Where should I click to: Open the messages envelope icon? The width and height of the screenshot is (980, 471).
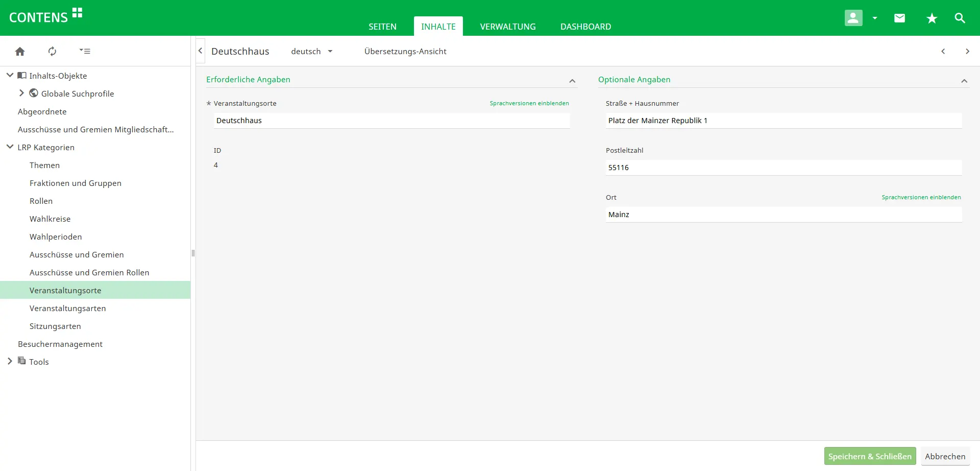[x=899, y=18]
